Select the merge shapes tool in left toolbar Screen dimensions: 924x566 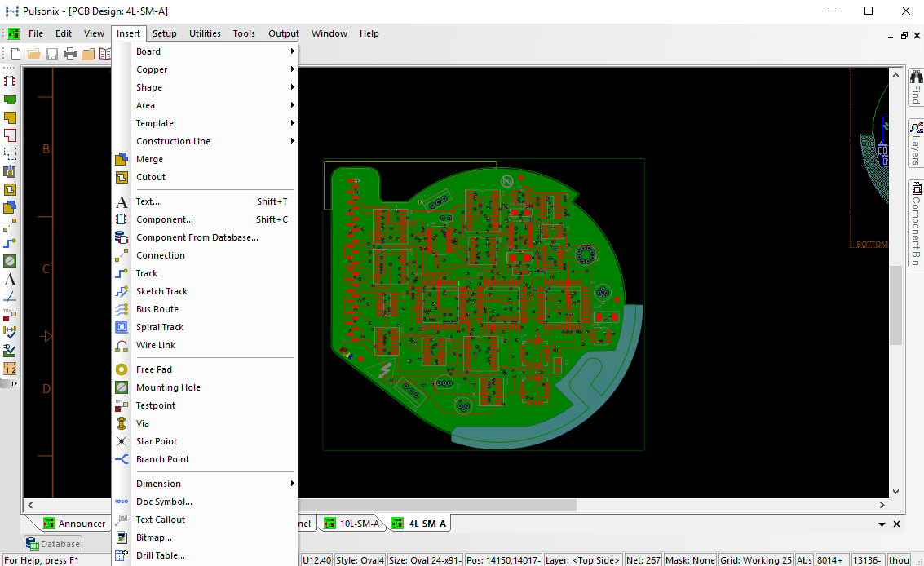pos(10,207)
